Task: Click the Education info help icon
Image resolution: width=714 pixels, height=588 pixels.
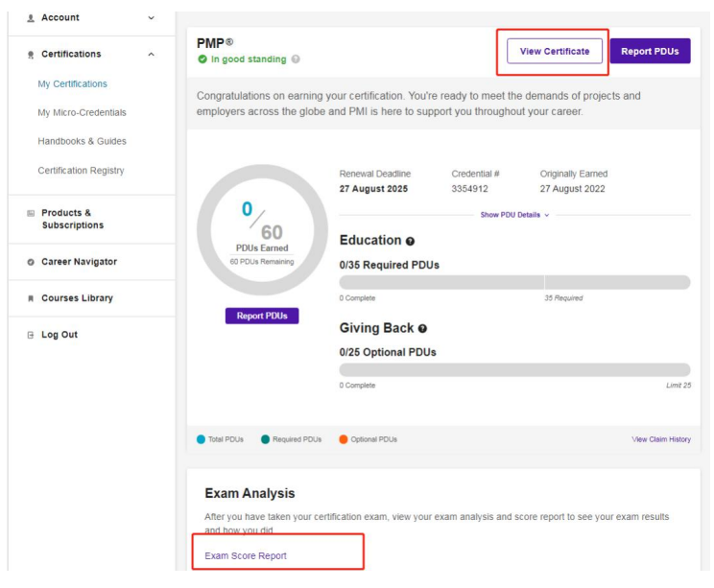Action: [x=410, y=241]
